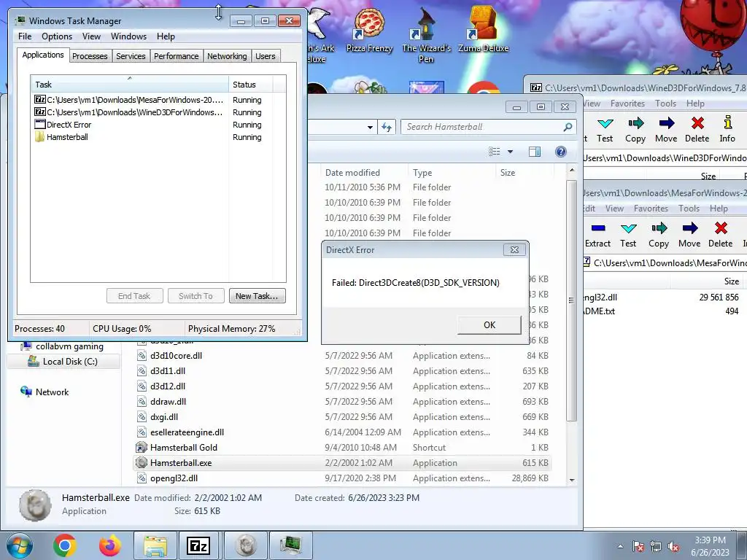747x560 pixels.
Task: Select the WineD3DForWindows task row
Action: [x=147, y=112]
